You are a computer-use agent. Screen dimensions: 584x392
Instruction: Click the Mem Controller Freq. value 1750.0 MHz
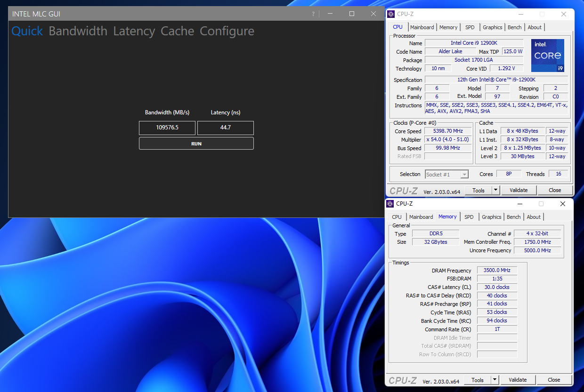point(537,242)
